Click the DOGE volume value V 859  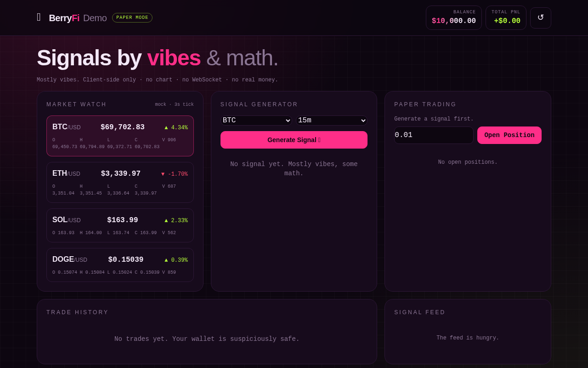click(x=169, y=273)
